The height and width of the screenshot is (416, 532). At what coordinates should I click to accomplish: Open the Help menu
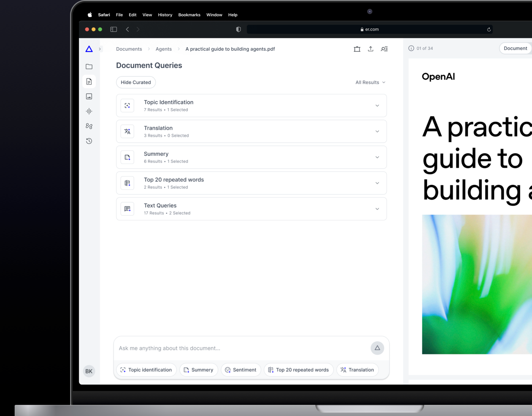coord(233,15)
